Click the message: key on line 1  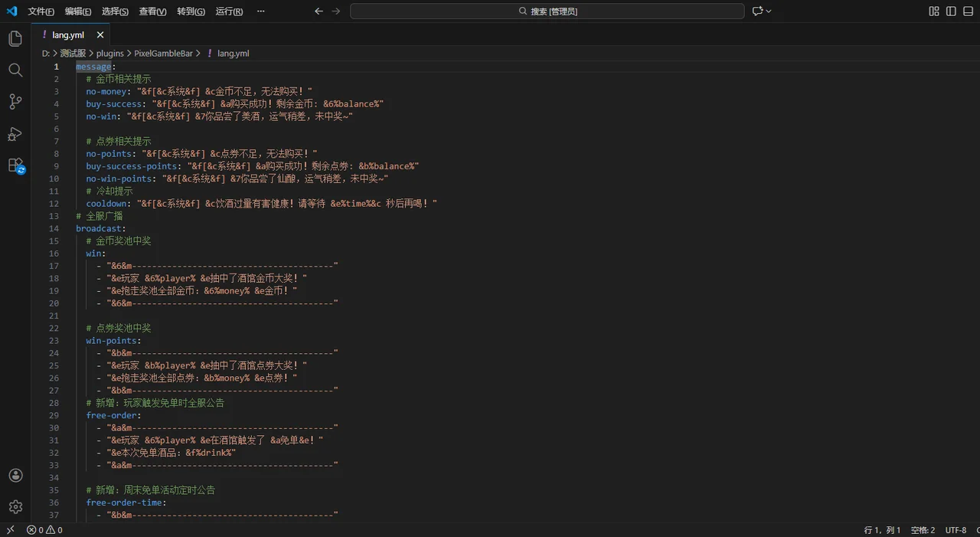[96, 67]
